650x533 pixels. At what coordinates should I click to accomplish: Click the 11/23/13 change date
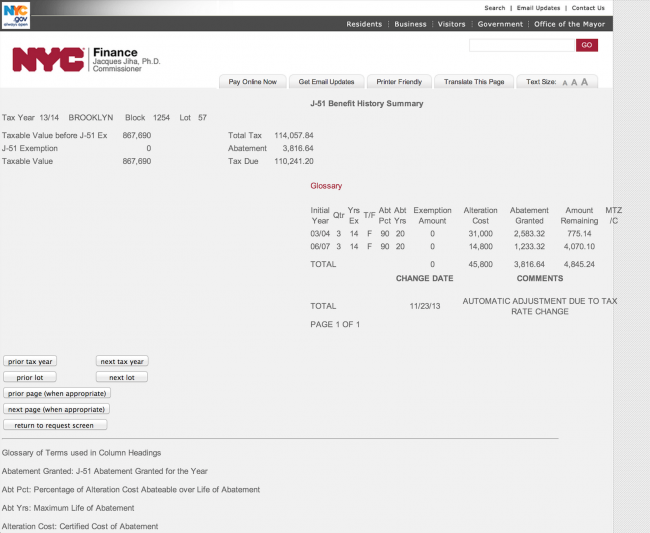click(425, 306)
